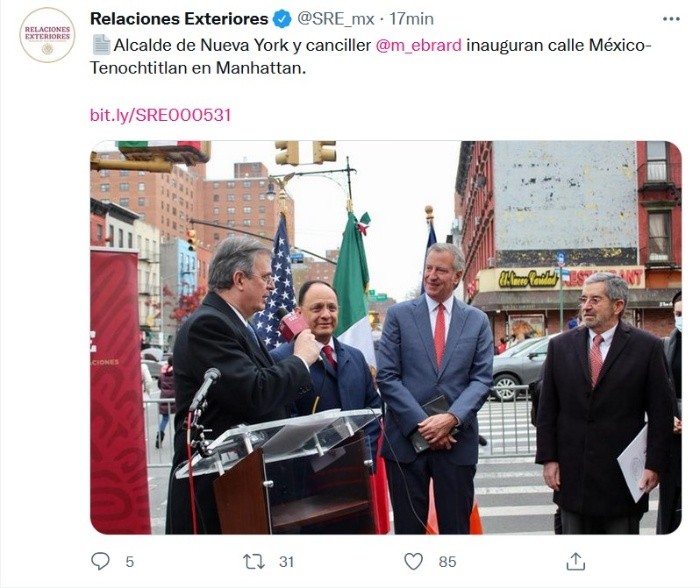The image size is (700, 588).
Task: Open the three-dot more options menu
Action: click(671, 19)
